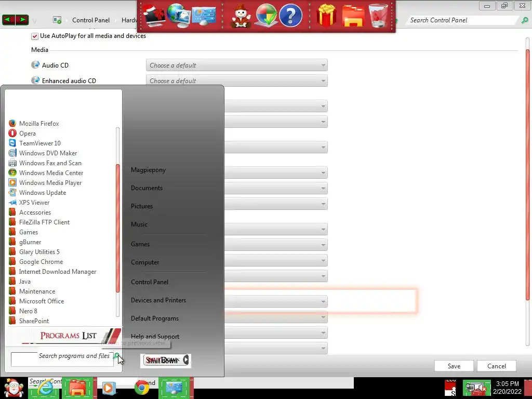Uncheck Use AutoPlay for all media
The height and width of the screenshot is (399, 532).
click(35, 36)
